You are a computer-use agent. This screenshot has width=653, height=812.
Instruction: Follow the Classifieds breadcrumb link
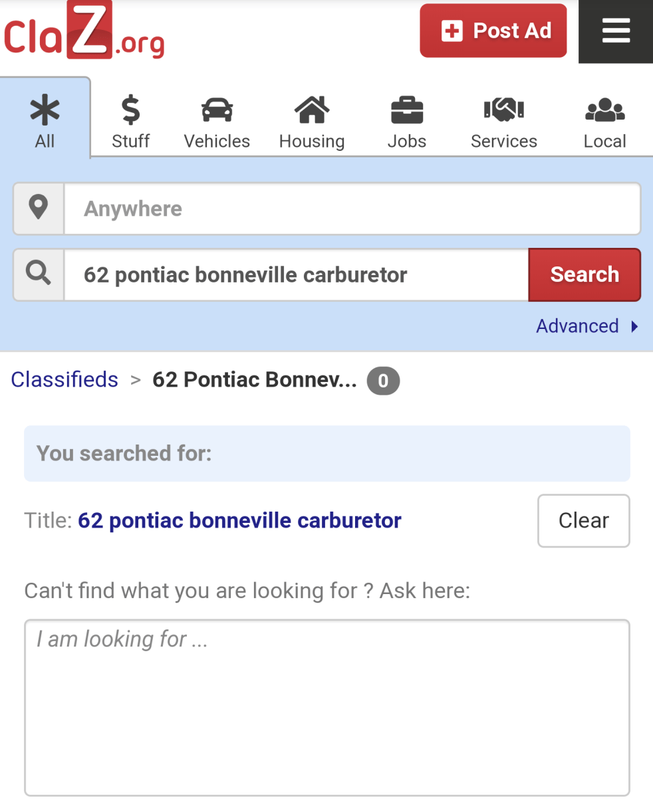point(65,379)
